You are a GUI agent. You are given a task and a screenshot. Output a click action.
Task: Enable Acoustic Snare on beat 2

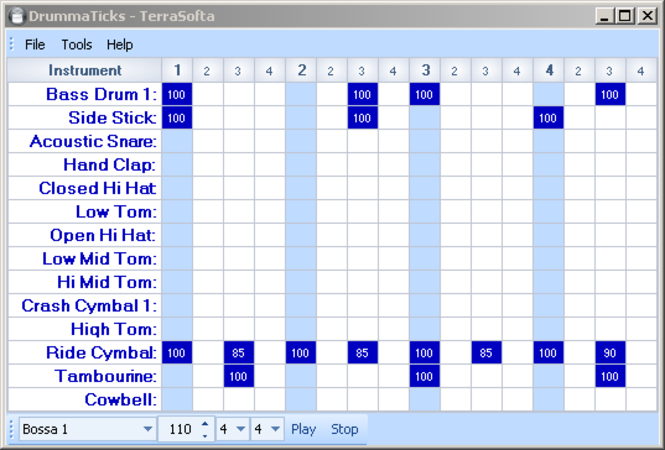pyautogui.click(x=301, y=141)
